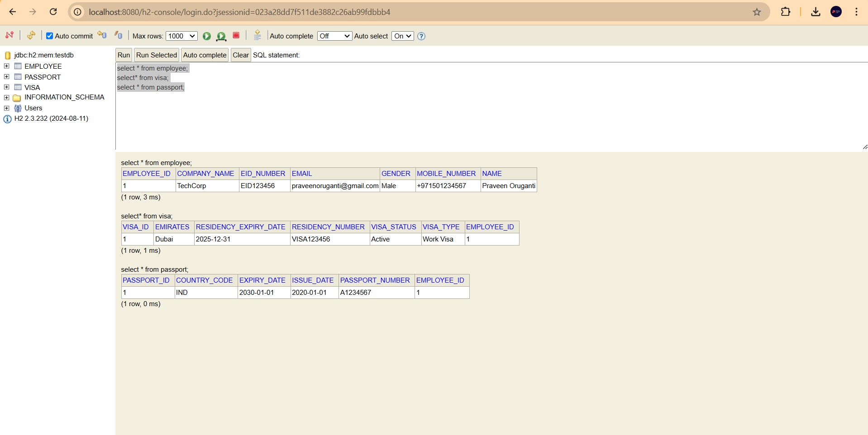Viewport: 868px width, 435px height.
Task: Click the browser address bar URL
Action: click(239, 12)
